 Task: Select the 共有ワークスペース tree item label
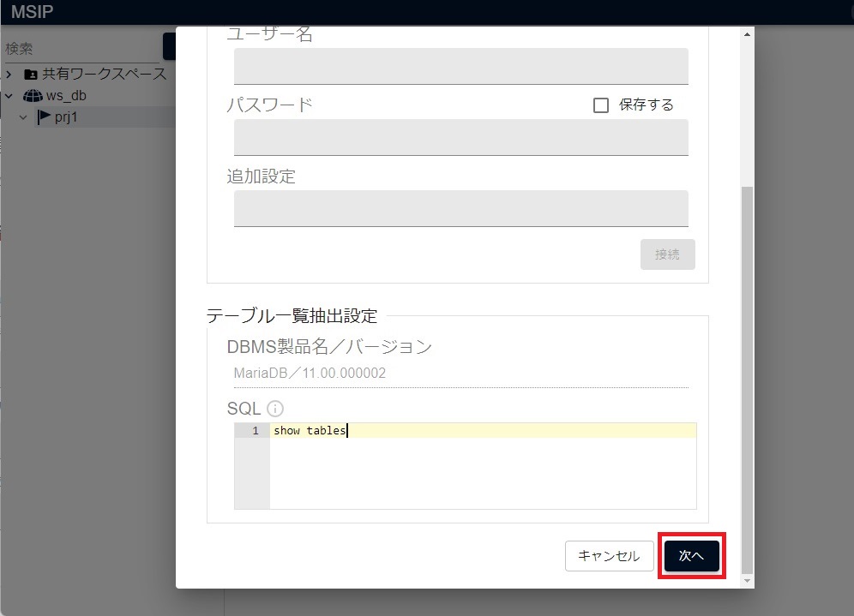click(104, 74)
